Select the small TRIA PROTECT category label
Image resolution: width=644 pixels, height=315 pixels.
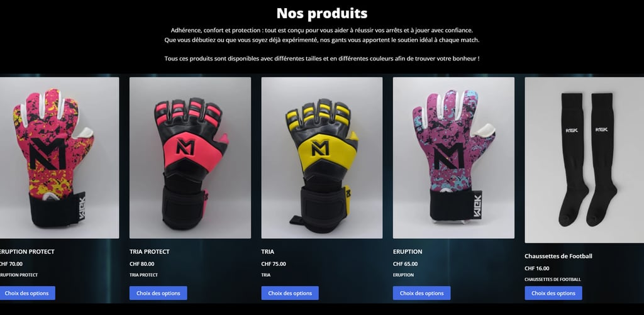[143, 275]
